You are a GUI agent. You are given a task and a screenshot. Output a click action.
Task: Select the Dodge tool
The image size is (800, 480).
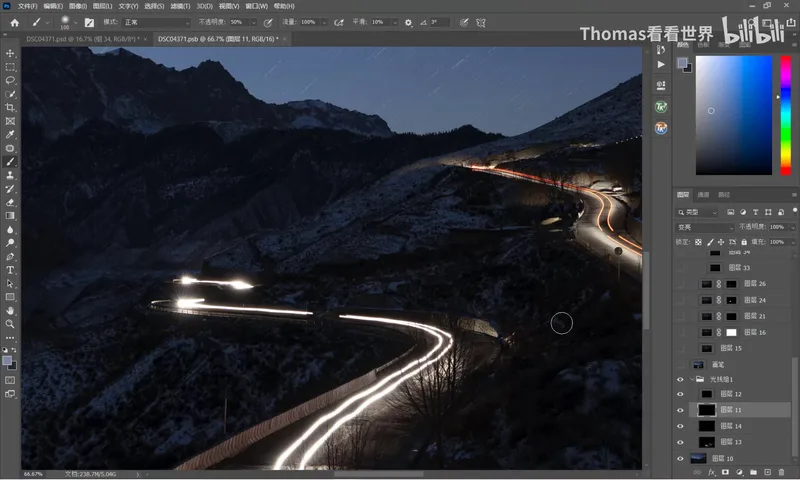pos(10,243)
